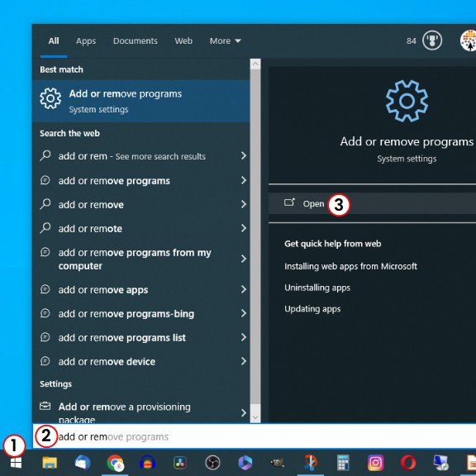476x476 pixels.
Task: Select the Add or remove programs best match
Action: click(x=140, y=101)
